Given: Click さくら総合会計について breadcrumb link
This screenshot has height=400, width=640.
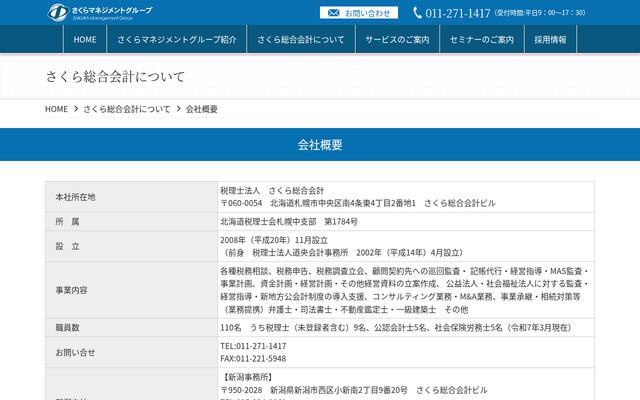Looking at the screenshot, I should coord(127,109).
